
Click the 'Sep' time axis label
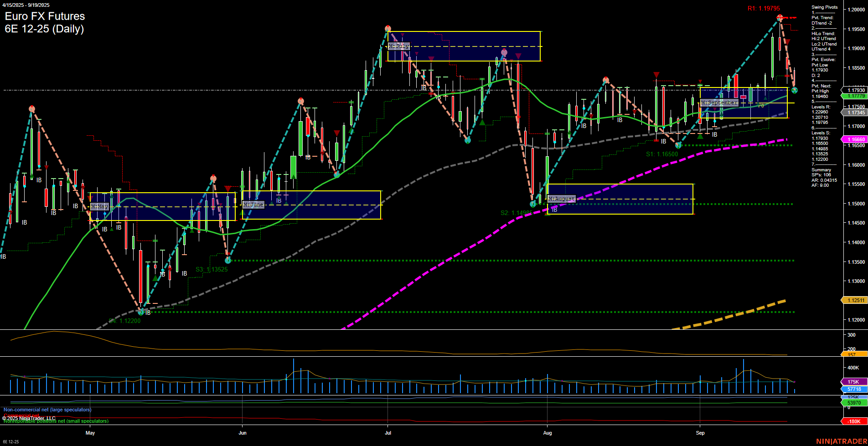point(700,433)
